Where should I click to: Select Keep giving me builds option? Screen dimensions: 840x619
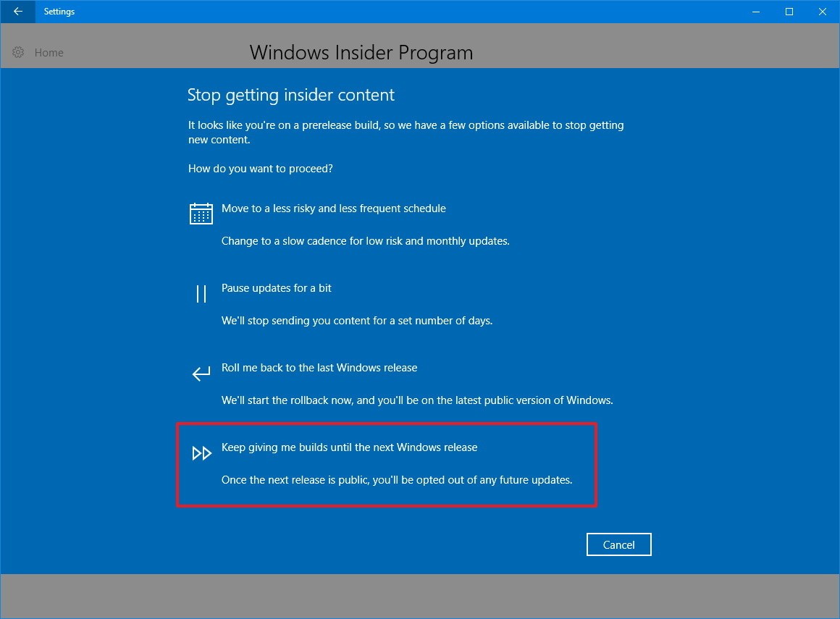point(349,447)
